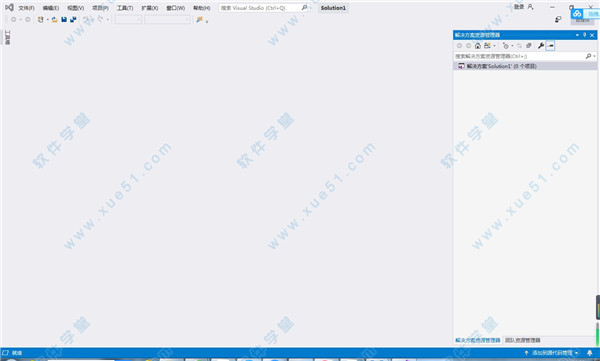Click the 登录 sign-in link
Screen dimensions: 600x361
pyautogui.click(x=519, y=7)
